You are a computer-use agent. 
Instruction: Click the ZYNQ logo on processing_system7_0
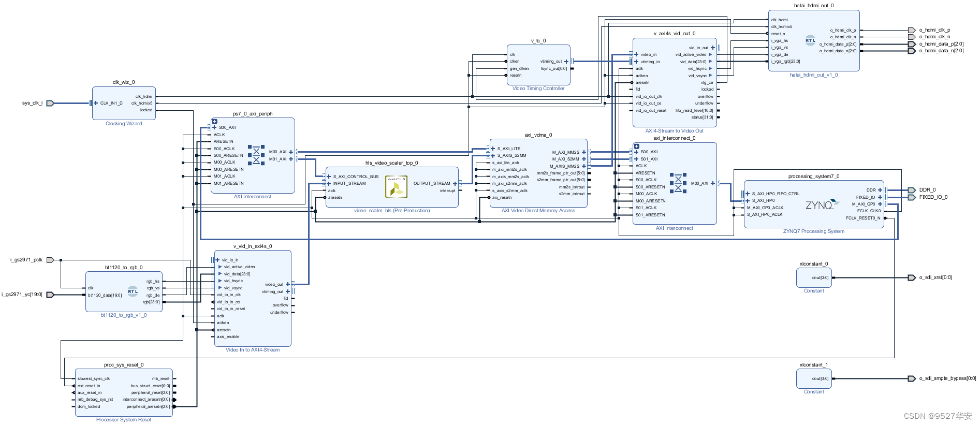[x=822, y=204]
